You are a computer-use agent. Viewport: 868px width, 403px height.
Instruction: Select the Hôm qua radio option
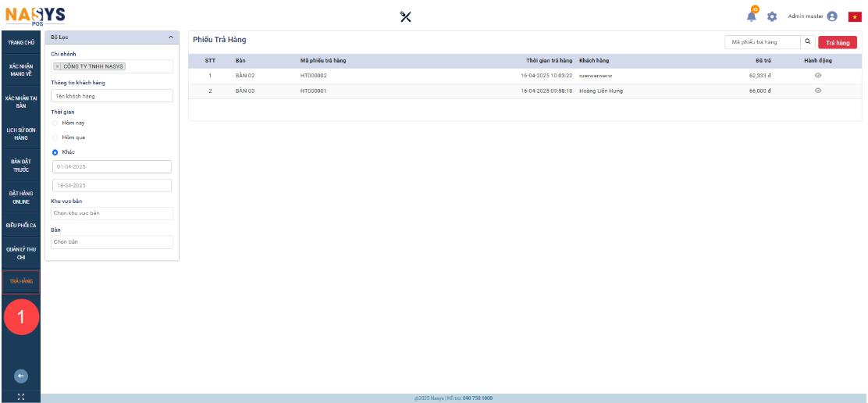point(55,137)
